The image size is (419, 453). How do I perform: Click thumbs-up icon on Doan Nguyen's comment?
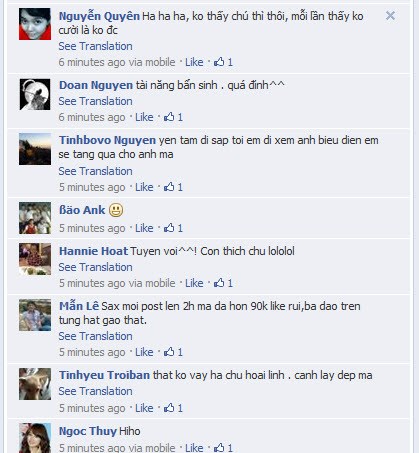pyautogui.click(x=169, y=117)
